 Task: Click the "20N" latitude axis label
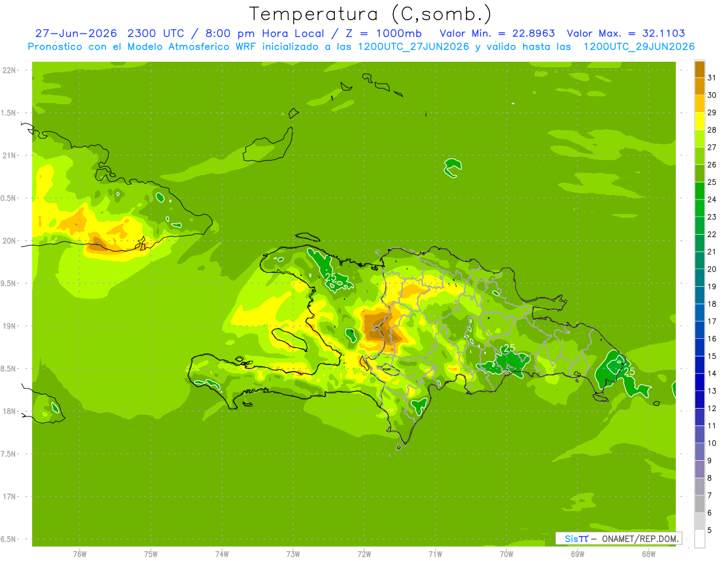tap(10, 241)
